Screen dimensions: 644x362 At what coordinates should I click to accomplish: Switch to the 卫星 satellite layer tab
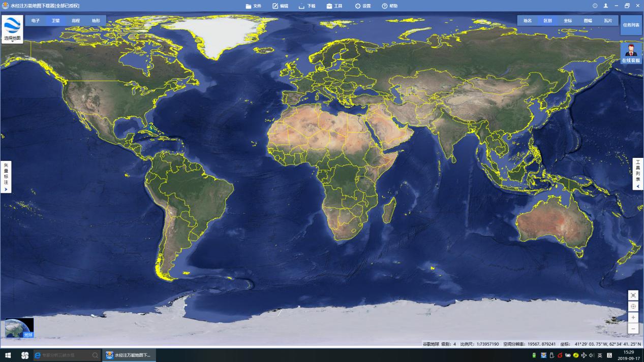(55, 21)
